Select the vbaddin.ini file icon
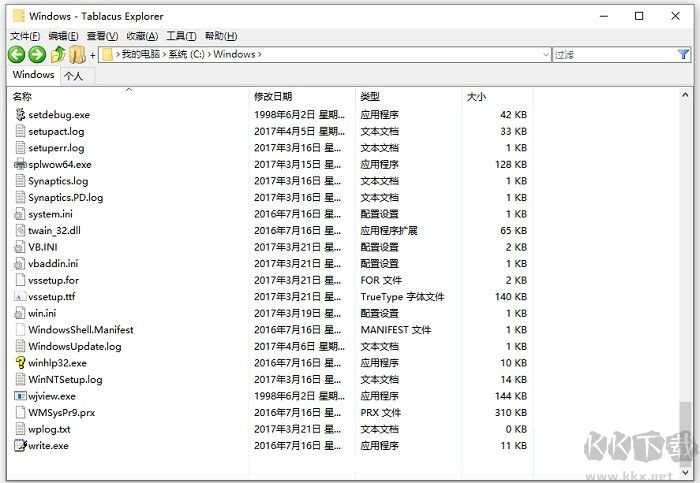Image resolution: width=700 pixels, height=483 pixels. point(20,263)
